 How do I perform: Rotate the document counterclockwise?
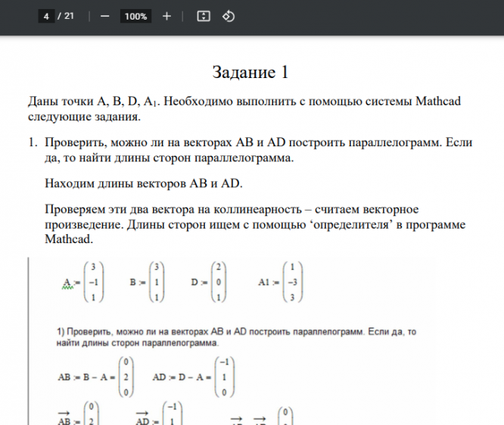(229, 16)
